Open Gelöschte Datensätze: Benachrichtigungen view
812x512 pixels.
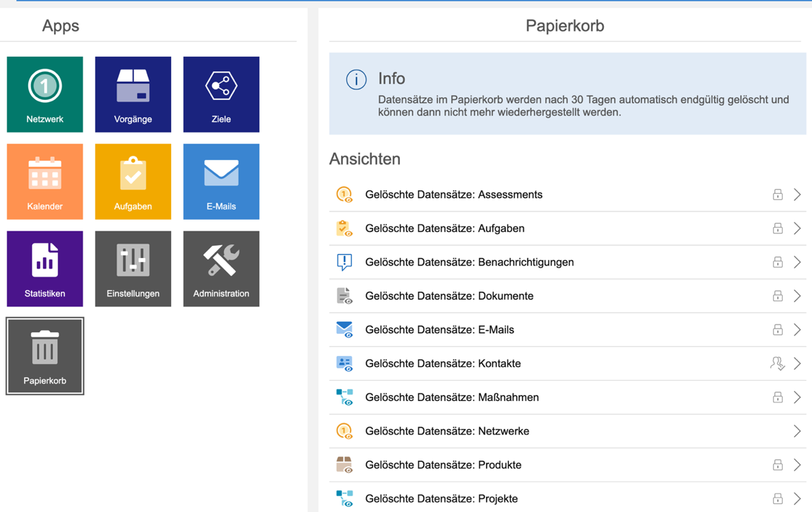469,262
